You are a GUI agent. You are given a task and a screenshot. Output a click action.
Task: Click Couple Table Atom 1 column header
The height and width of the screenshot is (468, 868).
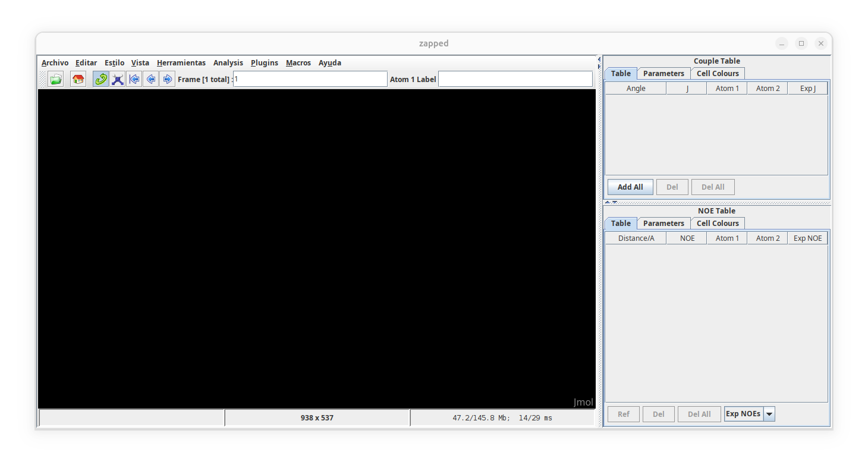tap(727, 88)
